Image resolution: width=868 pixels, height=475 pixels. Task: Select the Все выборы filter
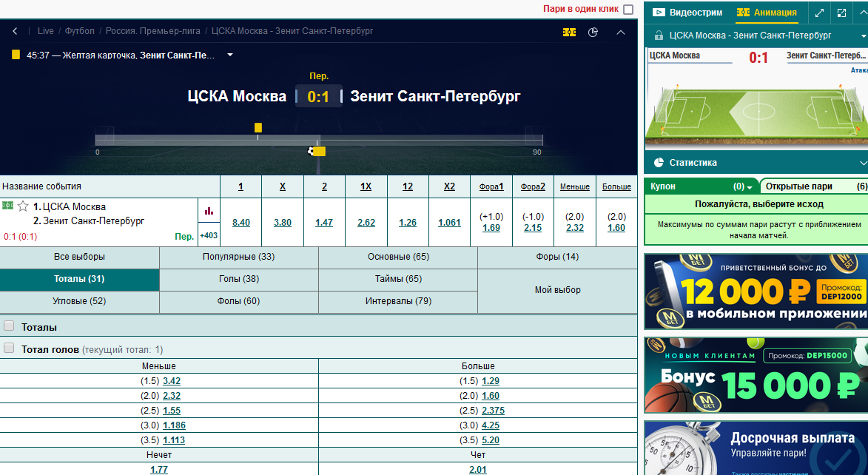(80, 257)
